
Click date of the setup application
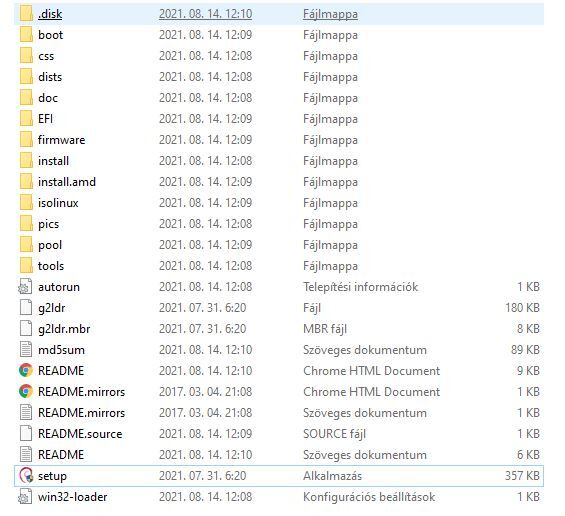tap(203, 476)
